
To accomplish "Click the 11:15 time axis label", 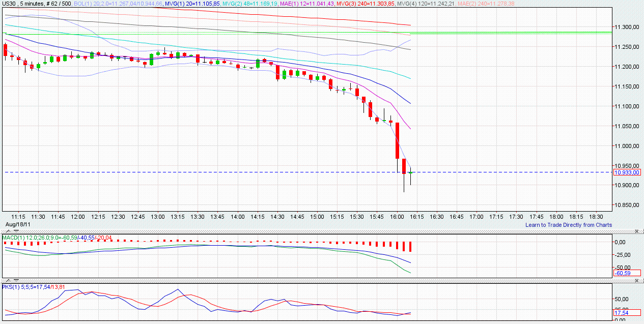I will click(18, 217).
